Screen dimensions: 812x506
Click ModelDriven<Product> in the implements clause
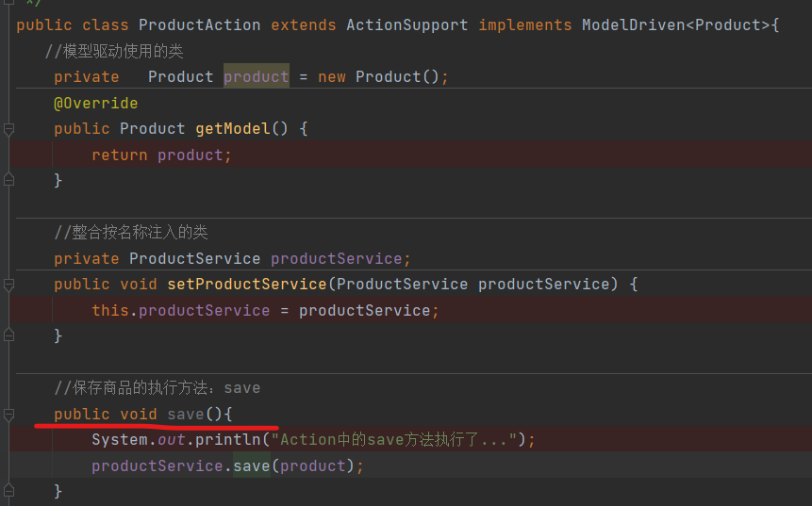675,24
